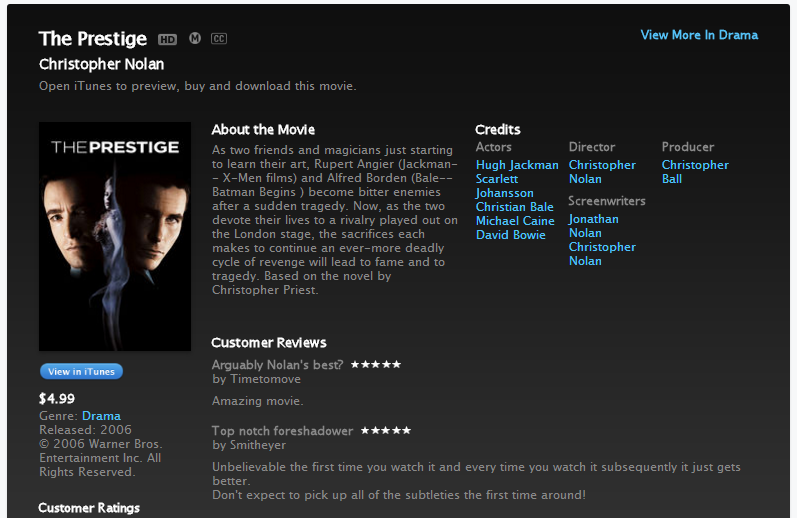Click the Director column label
797x518 pixels.
[x=592, y=147]
